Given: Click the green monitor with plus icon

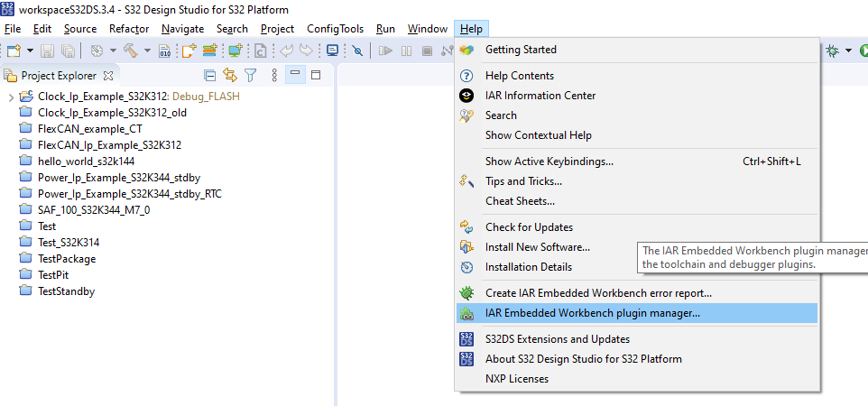Looking at the screenshot, I should click(235, 51).
